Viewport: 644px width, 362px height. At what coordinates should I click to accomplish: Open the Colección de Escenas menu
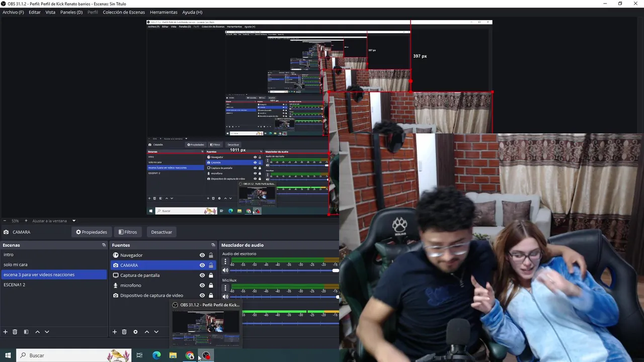pyautogui.click(x=124, y=12)
